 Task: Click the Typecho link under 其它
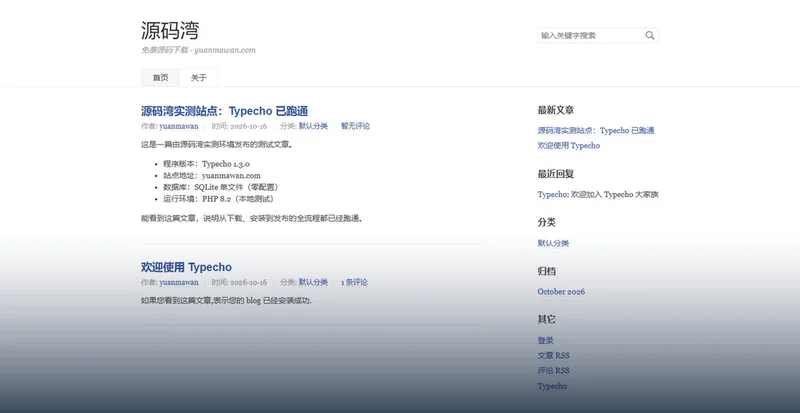click(x=552, y=386)
